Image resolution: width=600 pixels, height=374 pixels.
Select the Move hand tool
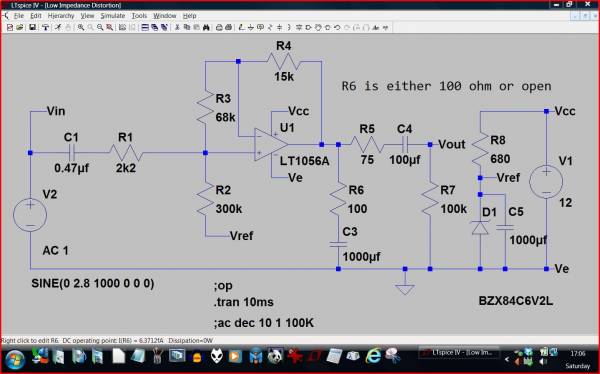(x=318, y=28)
